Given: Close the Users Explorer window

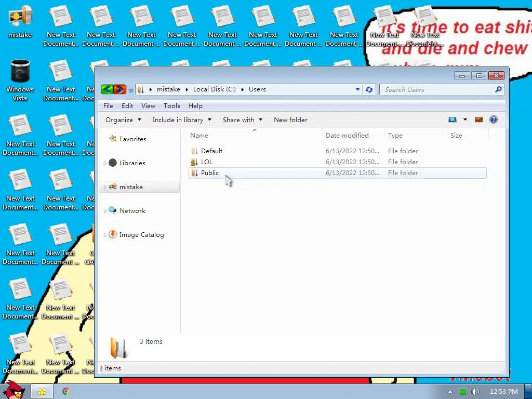Looking at the screenshot, I should tap(496, 76).
